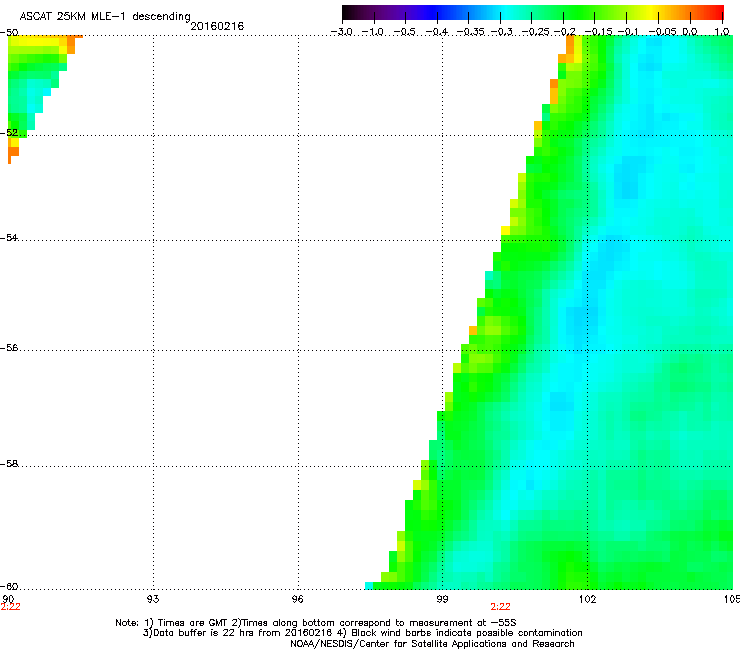Viewport: 740px width, 650px height.
Task: Click the 1.0 color scale label
Action: pyautogui.click(x=722, y=32)
